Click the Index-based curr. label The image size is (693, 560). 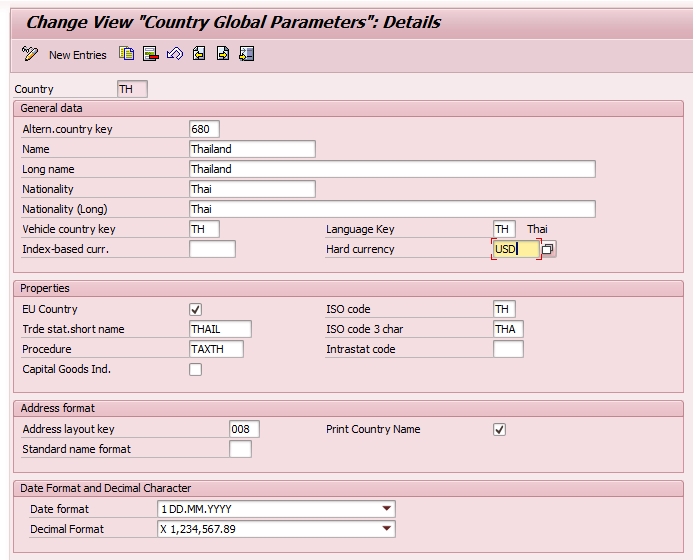point(65,249)
